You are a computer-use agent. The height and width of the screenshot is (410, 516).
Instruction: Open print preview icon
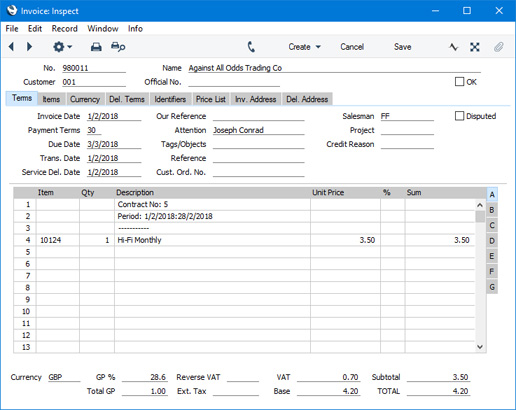(x=118, y=47)
